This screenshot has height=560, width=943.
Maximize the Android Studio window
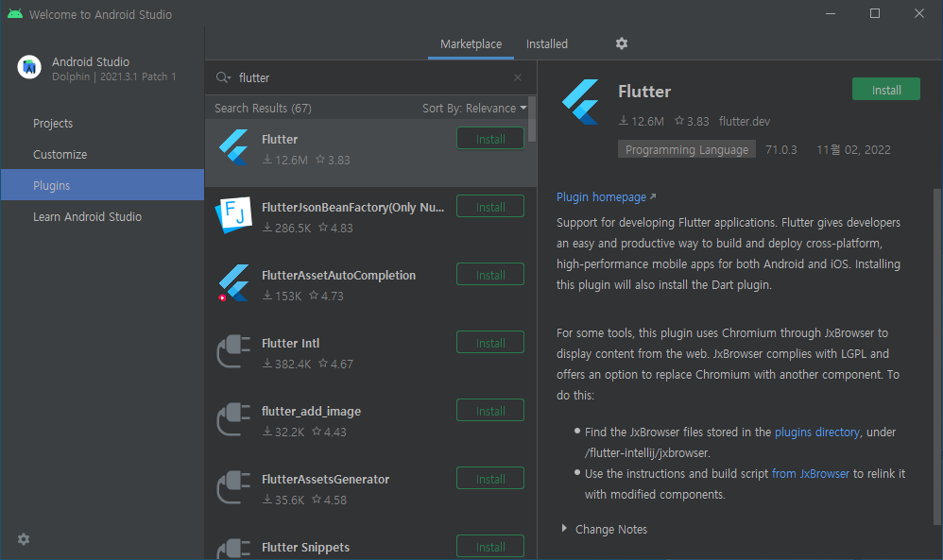tap(875, 13)
